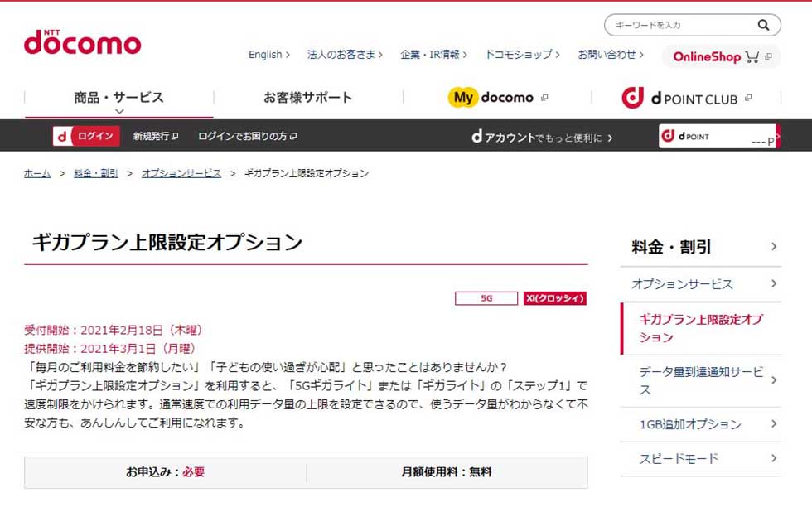The image size is (812, 517).
Task: Go to 料金・割引 breadcrumb
Action: 96,173
